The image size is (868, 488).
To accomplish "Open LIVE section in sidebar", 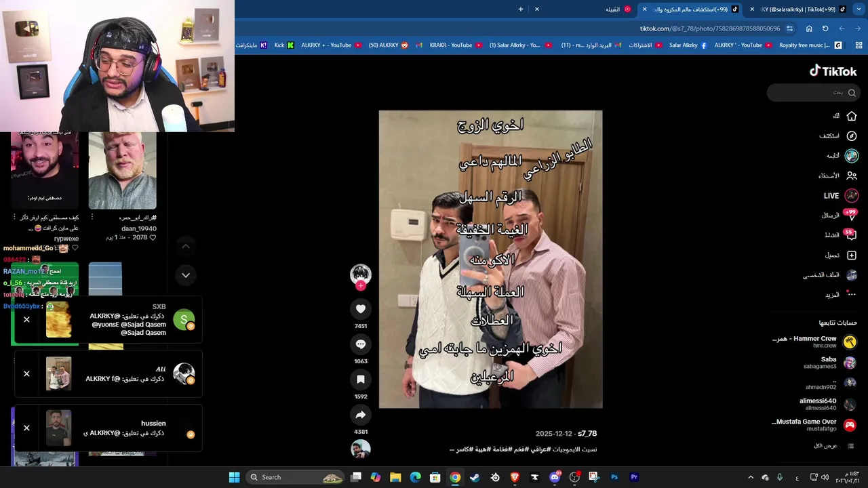I will point(841,195).
